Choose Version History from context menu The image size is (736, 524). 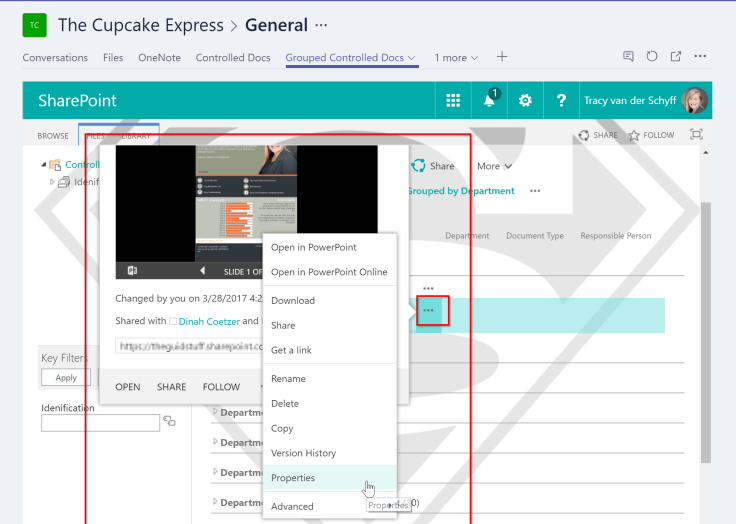[303, 453]
